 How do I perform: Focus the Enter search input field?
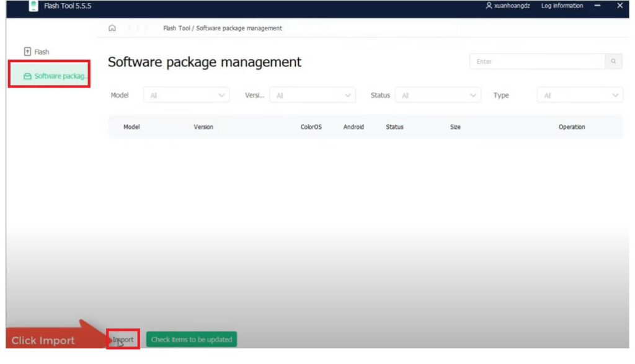point(537,61)
